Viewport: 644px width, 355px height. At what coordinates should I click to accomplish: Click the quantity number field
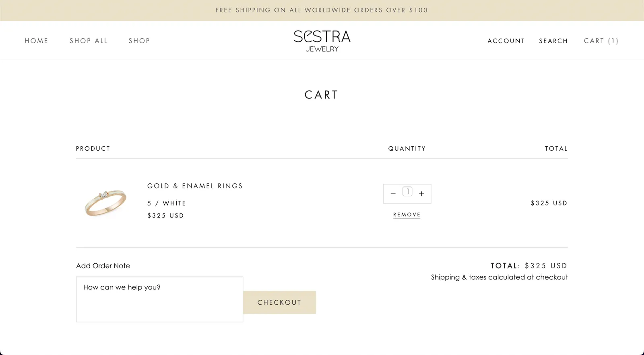tap(407, 191)
